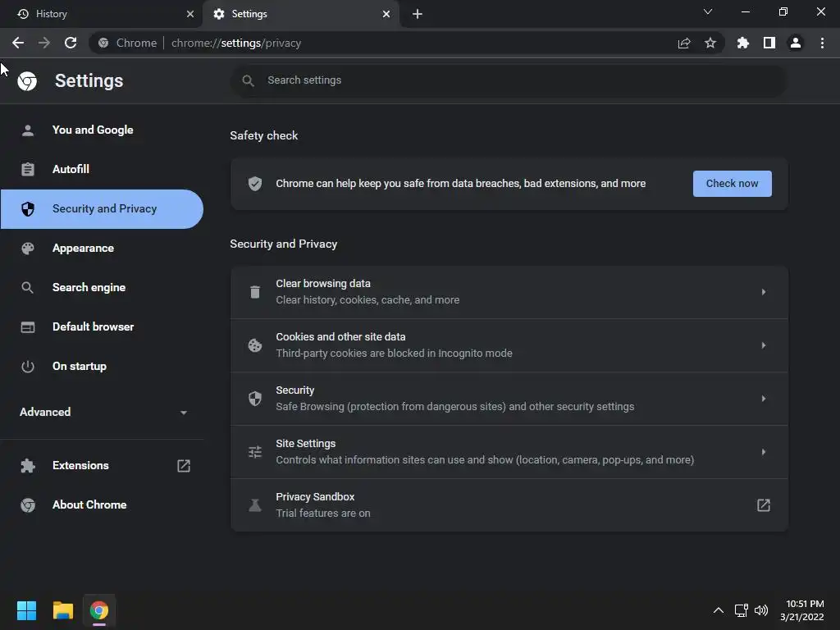Open Windows Start menu

point(26,610)
